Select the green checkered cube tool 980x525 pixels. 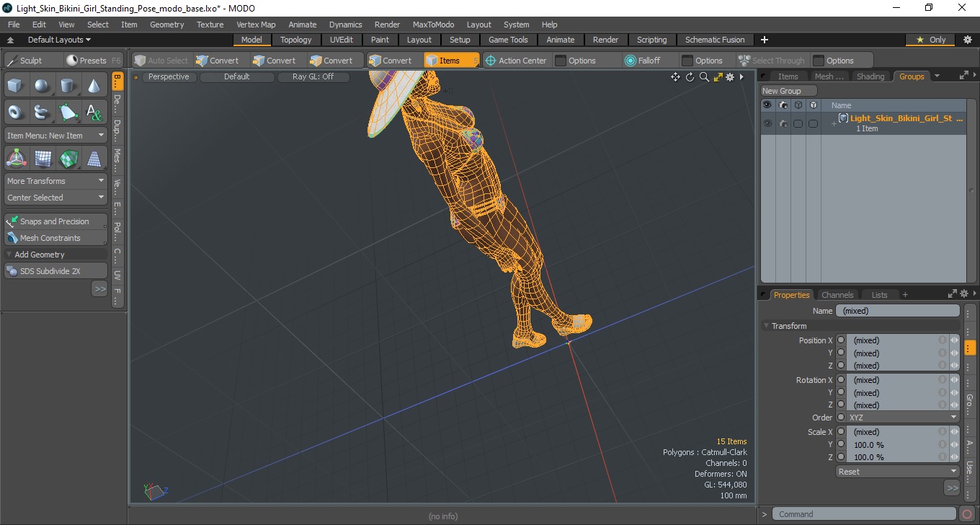pos(68,158)
